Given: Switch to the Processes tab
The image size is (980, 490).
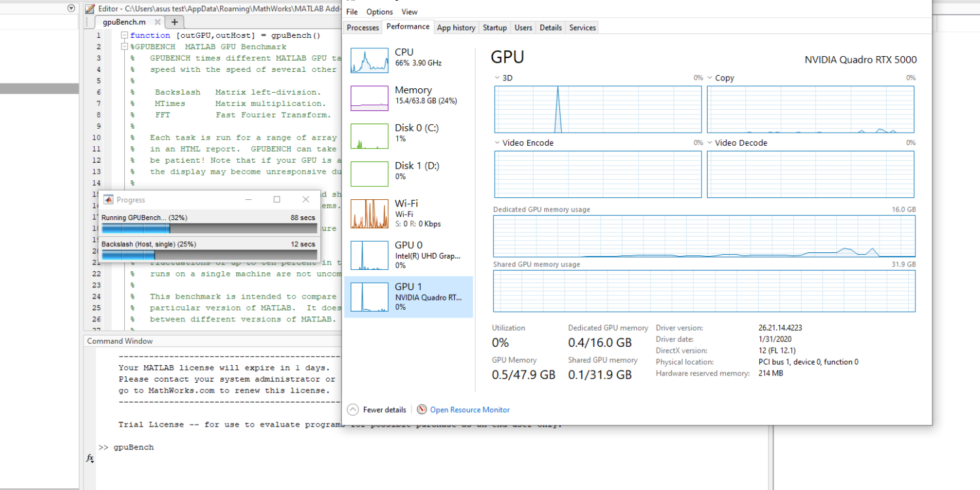Looking at the screenshot, I should [363, 27].
